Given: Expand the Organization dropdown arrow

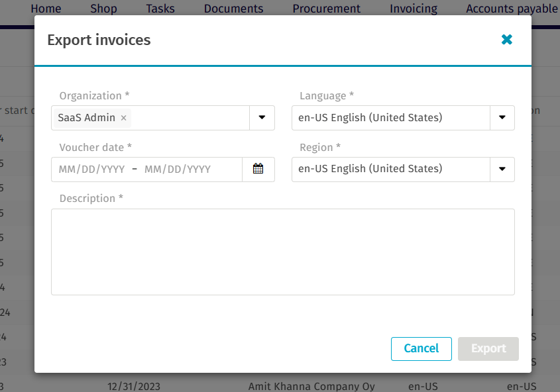Looking at the screenshot, I should click(x=262, y=118).
